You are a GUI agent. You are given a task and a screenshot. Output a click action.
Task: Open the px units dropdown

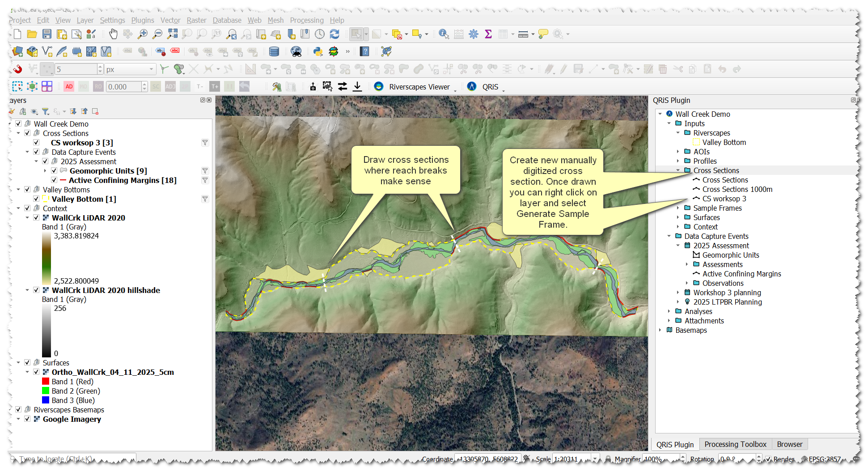point(152,69)
